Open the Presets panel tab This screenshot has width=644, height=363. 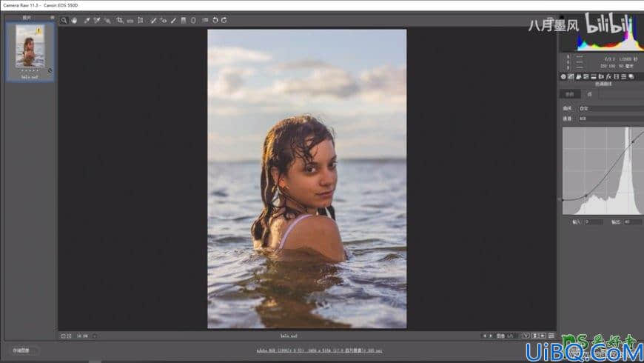point(623,76)
